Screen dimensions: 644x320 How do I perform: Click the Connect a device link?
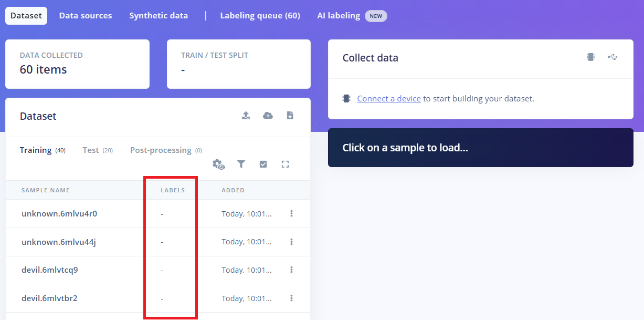[x=388, y=98]
